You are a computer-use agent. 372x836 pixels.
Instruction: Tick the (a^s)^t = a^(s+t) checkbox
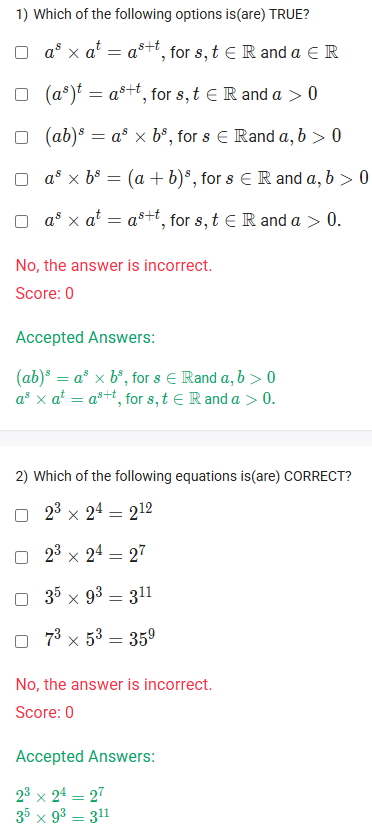coord(21,95)
